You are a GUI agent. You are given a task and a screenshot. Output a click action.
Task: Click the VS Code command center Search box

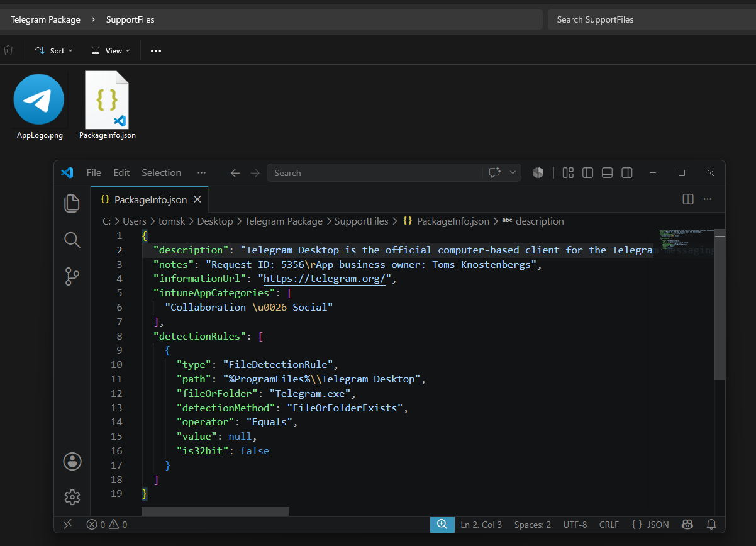(375, 173)
